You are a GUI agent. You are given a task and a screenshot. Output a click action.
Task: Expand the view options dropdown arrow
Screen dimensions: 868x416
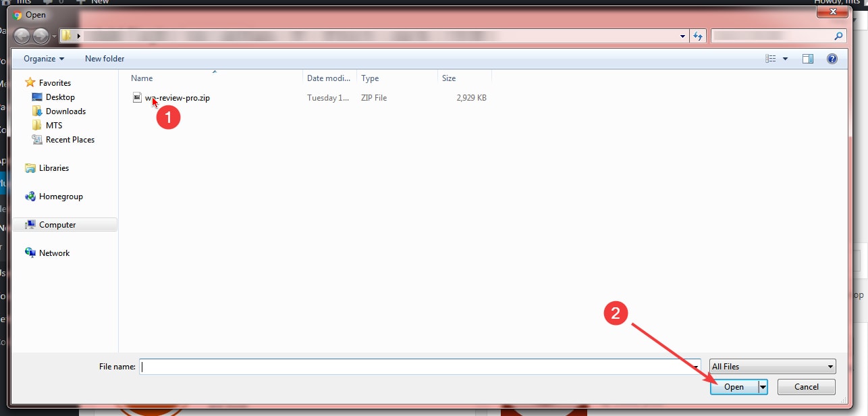[x=785, y=59]
